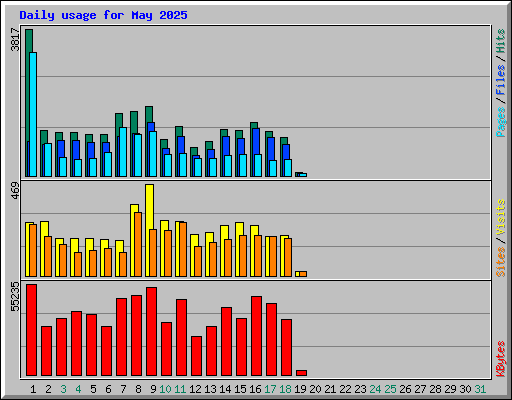Click the red 'KBytes' legend label
The width and height of the screenshot is (512, 400).
coord(500,359)
